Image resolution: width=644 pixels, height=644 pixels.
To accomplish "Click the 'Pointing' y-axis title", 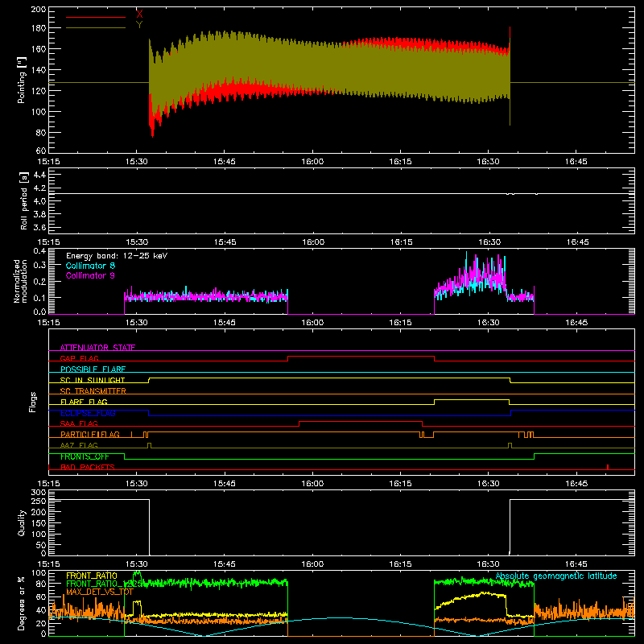I will [x=22, y=80].
